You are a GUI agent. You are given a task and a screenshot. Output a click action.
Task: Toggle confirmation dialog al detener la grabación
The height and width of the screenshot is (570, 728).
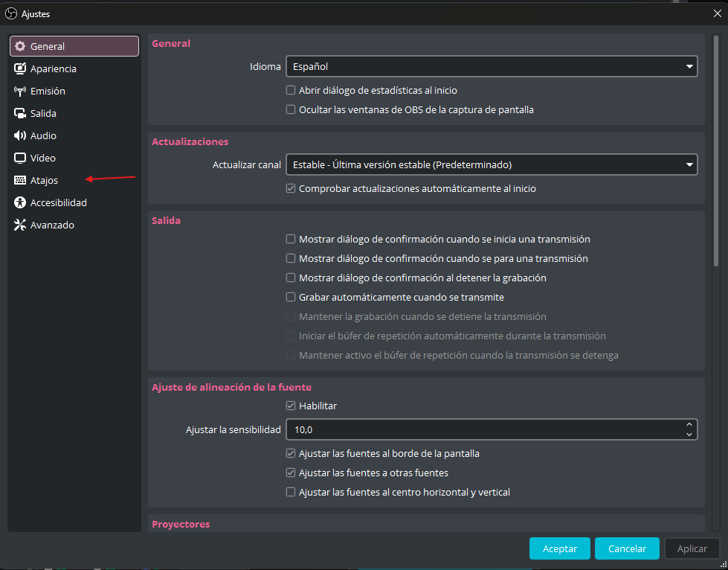click(291, 278)
